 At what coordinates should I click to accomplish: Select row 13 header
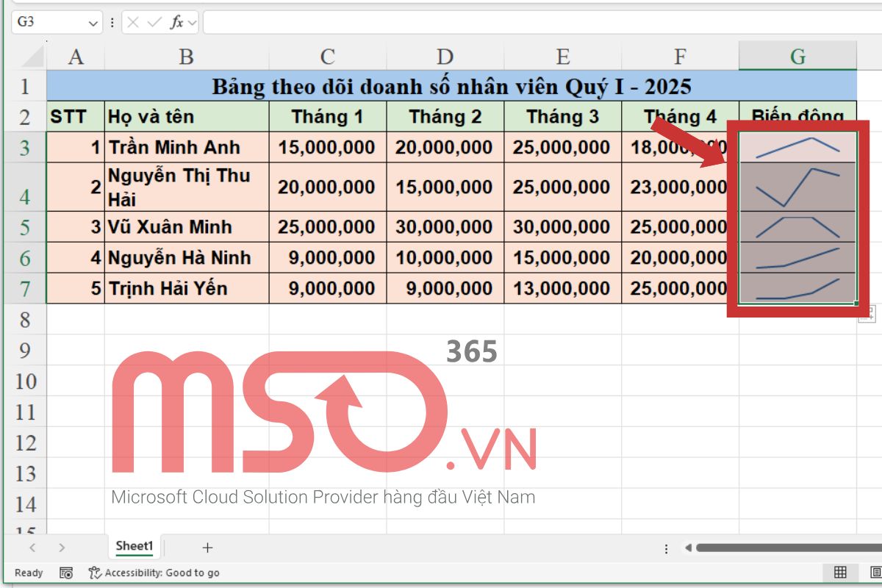[x=25, y=473]
